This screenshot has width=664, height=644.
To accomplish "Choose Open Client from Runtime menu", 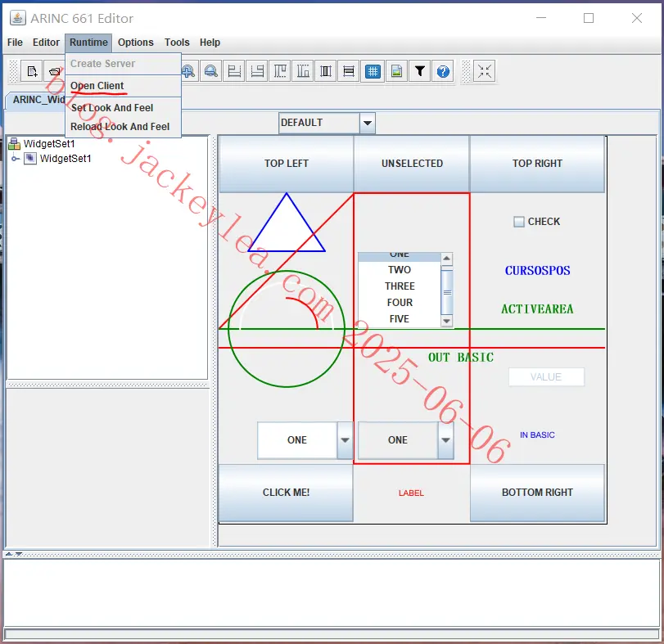I will pos(97,86).
